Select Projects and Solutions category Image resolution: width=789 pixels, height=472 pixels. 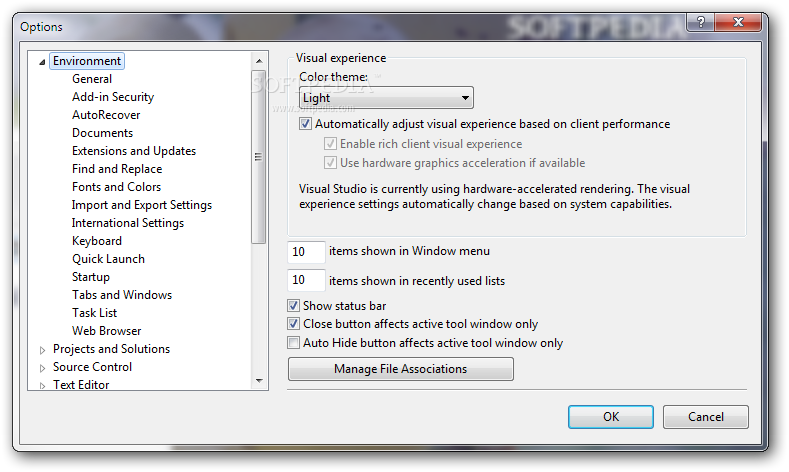[111, 349]
